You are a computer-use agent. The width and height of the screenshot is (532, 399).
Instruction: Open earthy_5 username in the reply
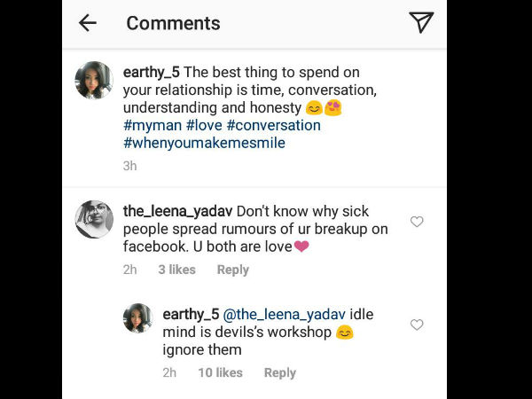[191, 314]
